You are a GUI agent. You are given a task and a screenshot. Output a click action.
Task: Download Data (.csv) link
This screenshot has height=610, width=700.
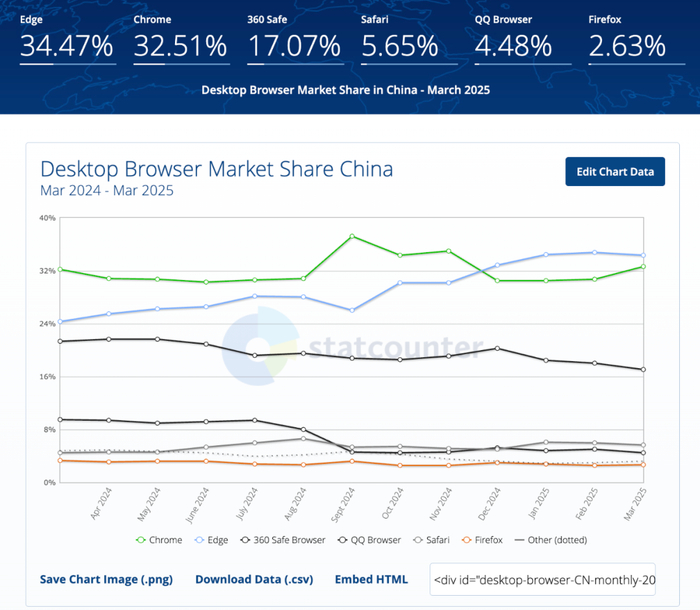[254, 579]
